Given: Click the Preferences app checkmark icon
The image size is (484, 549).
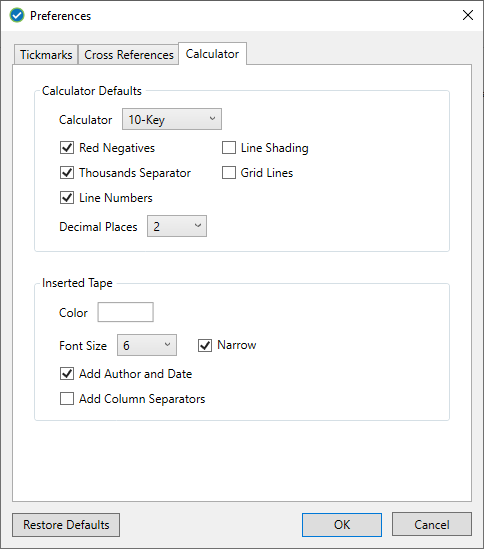Looking at the screenshot, I should click(17, 15).
